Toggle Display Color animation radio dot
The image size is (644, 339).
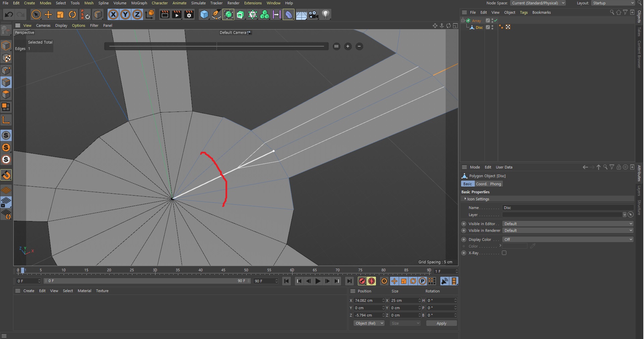pos(464,240)
